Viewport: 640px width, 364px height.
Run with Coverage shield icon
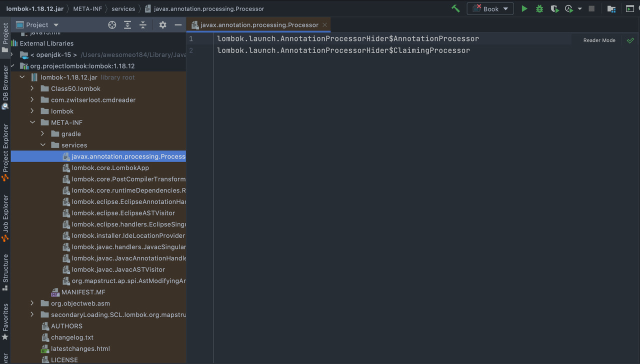pyautogui.click(x=554, y=8)
